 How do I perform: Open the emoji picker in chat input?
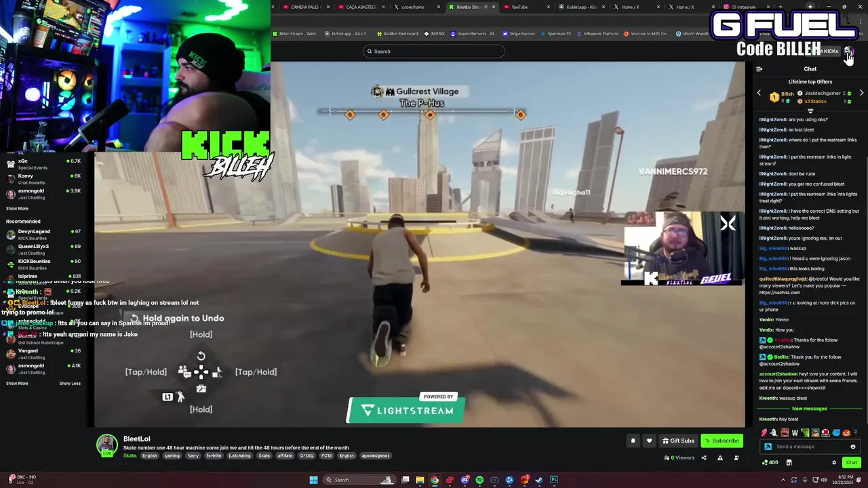pyautogui.click(x=853, y=447)
